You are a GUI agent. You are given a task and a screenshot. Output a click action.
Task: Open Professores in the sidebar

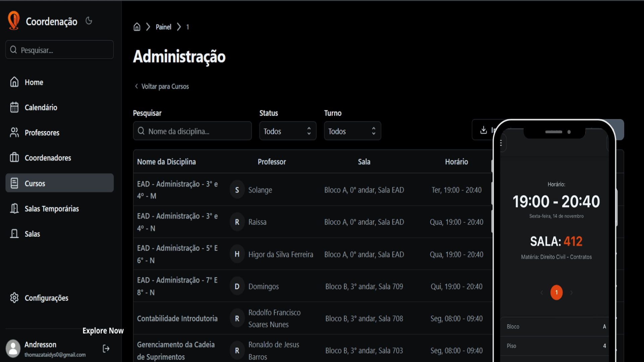42,133
